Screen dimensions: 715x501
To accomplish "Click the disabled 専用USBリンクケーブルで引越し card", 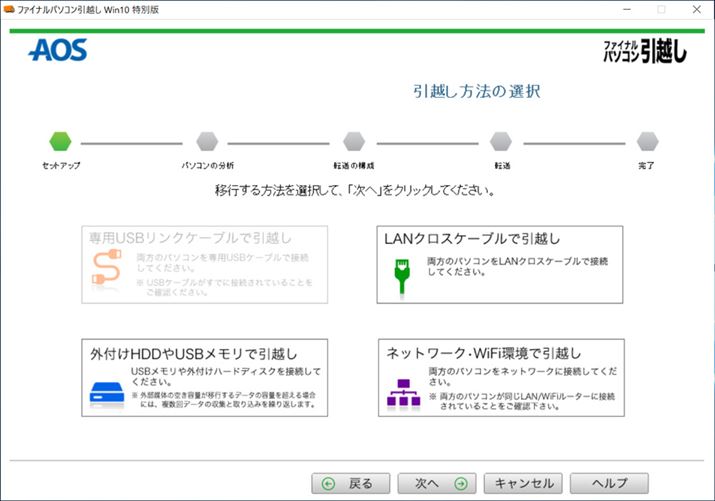I will click(204, 264).
